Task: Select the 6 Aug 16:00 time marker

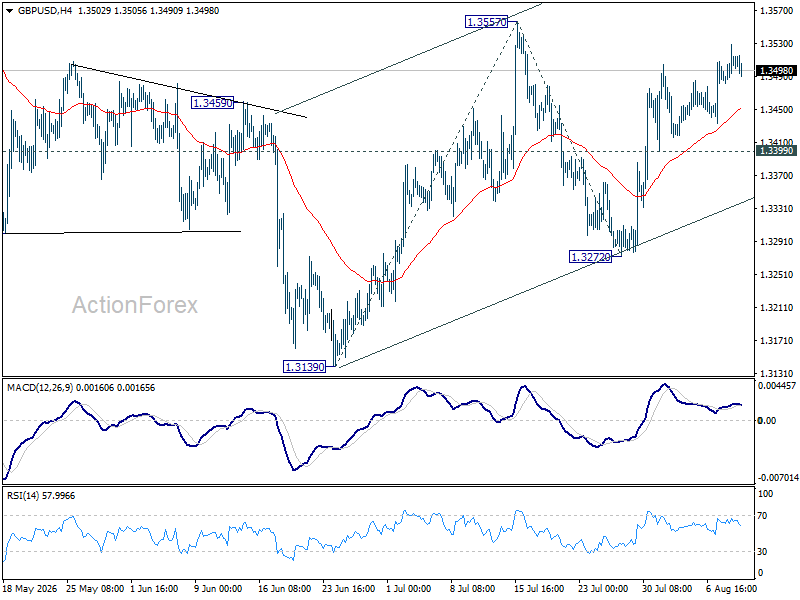Action: click(731, 588)
